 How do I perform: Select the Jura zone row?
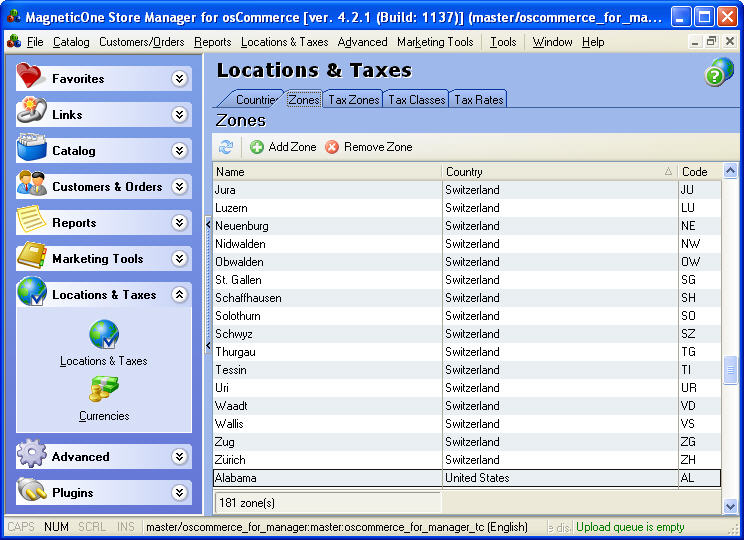[x=467, y=190]
